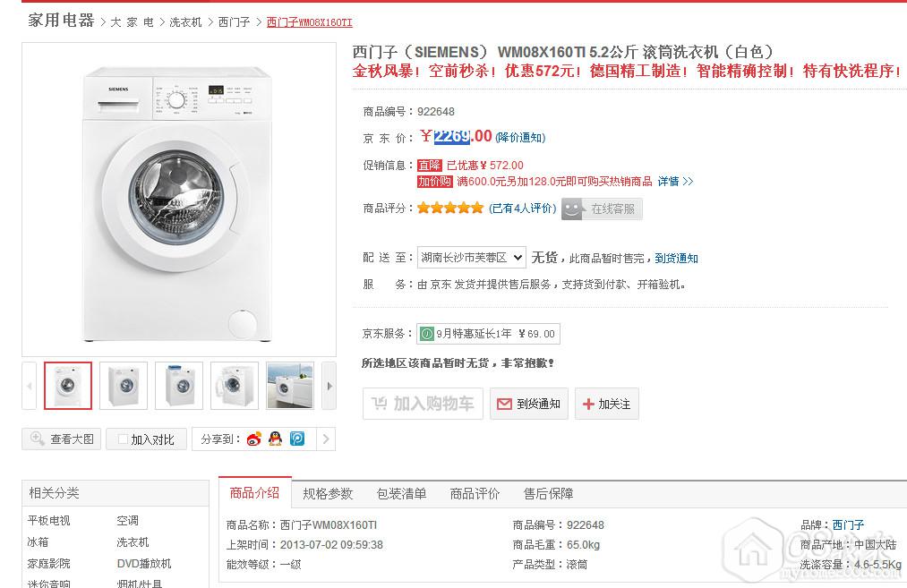The width and height of the screenshot is (907, 588).
Task: Share product via QQ penguin icon
Action: pos(276,439)
